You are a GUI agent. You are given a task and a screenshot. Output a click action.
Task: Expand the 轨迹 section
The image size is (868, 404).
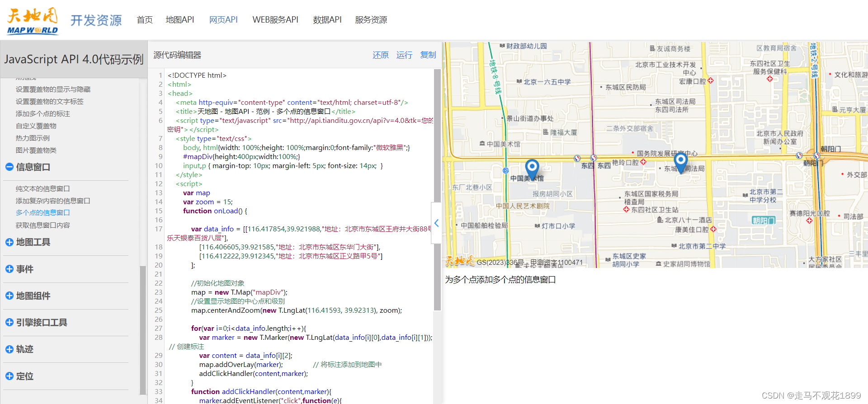coord(9,349)
